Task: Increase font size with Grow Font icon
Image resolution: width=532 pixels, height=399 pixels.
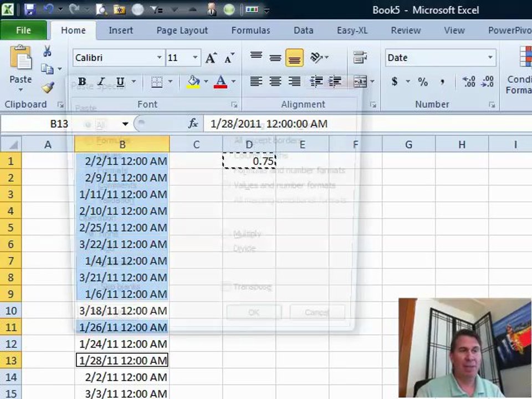Action: click(211, 58)
